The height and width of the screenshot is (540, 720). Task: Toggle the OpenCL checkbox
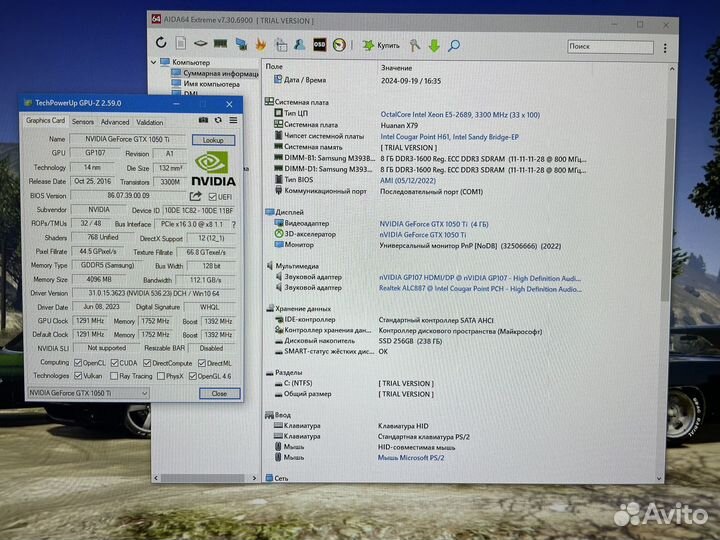78,363
